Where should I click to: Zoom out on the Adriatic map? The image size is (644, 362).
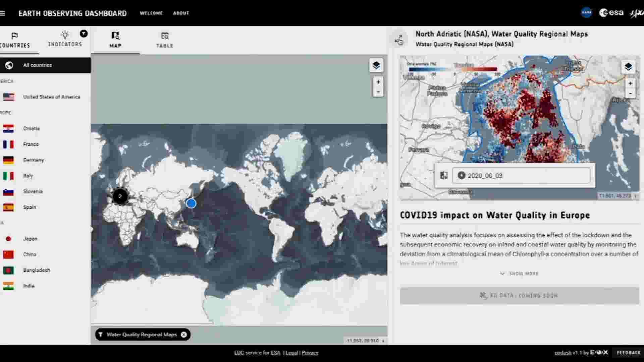pos(630,93)
